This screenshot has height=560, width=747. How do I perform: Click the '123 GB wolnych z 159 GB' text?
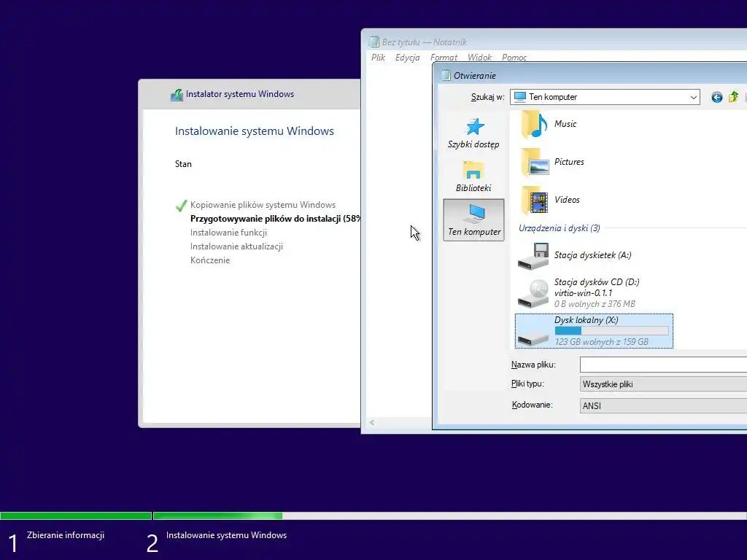[601, 342]
